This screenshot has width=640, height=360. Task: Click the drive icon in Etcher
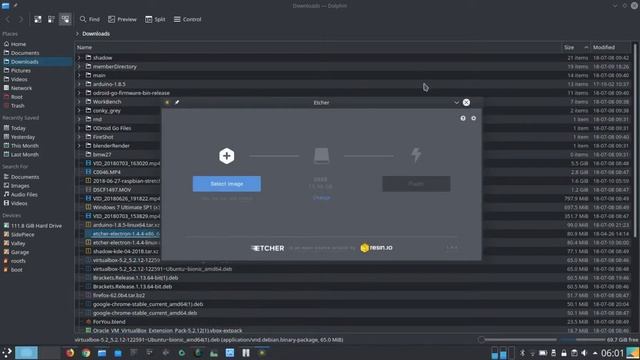point(321,156)
